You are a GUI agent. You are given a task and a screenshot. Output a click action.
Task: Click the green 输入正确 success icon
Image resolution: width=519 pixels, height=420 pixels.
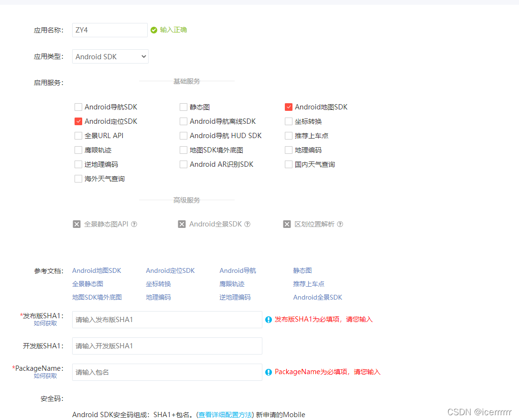tap(153, 30)
